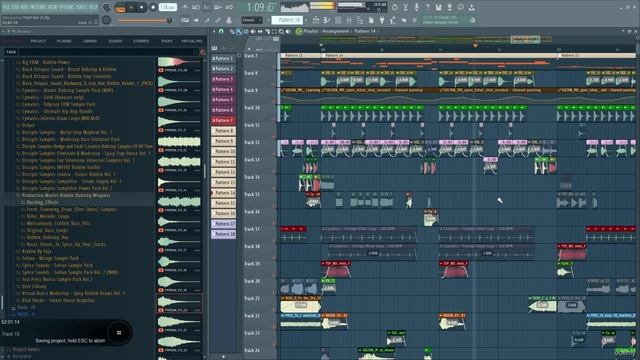The width and height of the screenshot is (640, 360).
Task: Toggle the countdown before recording option
Action: click(x=206, y=7)
